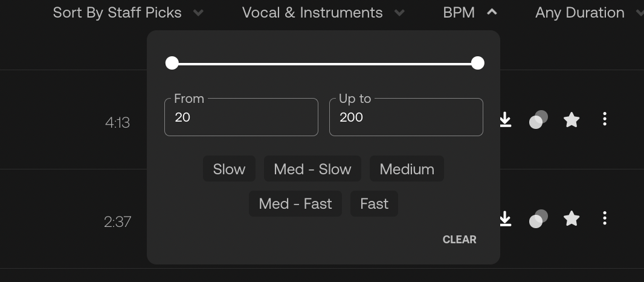This screenshot has width=644, height=282.
Task: Favorite the 2:37 track with star
Action: click(x=572, y=218)
